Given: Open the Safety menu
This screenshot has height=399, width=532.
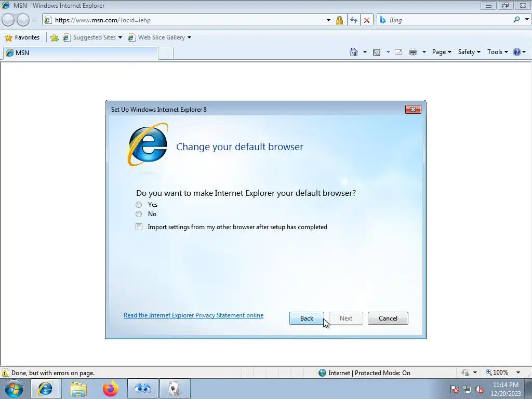Looking at the screenshot, I should point(469,52).
